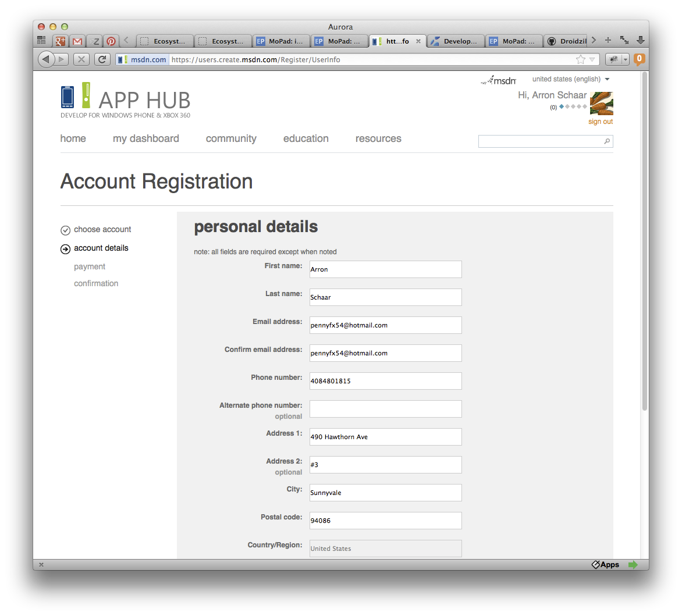Click the tab strip scroll-left arrow
The image size is (682, 616).
coord(126,41)
